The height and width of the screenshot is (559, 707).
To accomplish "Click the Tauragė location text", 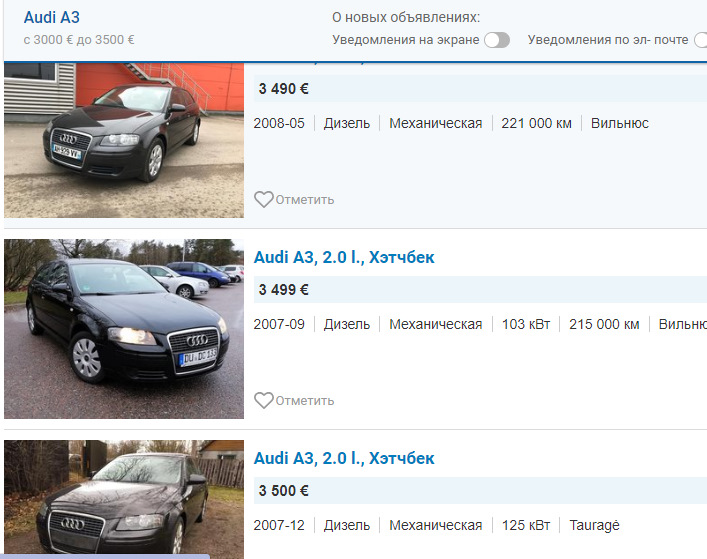I will (594, 526).
